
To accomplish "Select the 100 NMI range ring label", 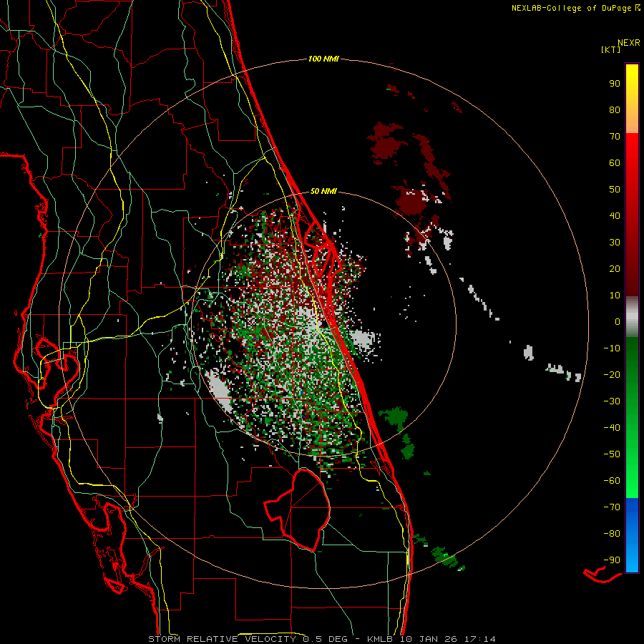I will (x=323, y=59).
